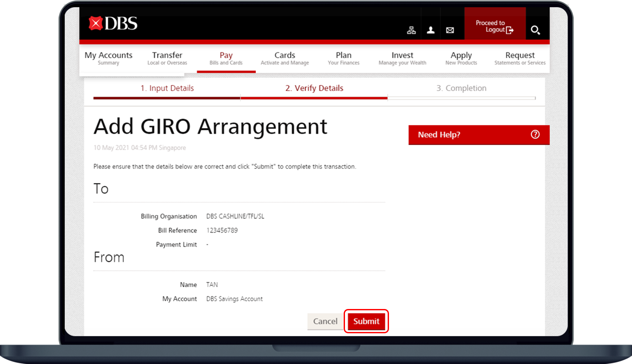The width and height of the screenshot is (632, 364).
Task: Select the name value TAN
Action: [x=212, y=285]
